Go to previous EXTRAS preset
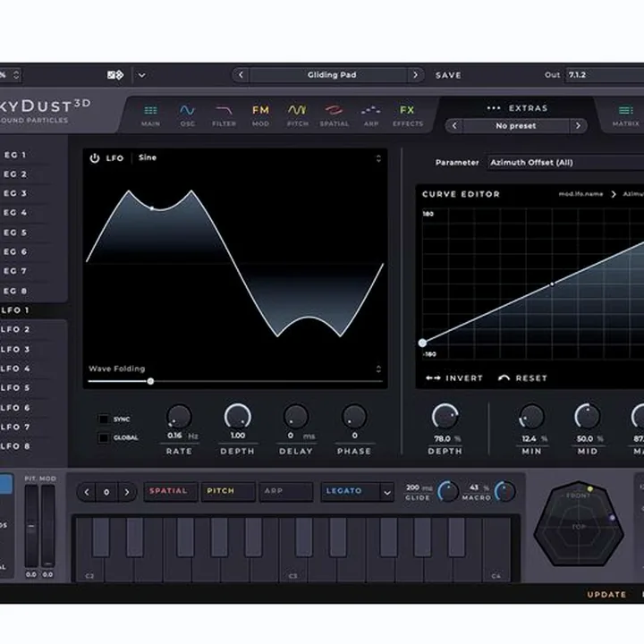Image resolution: width=644 pixels, height=644 pixels. 454,126
